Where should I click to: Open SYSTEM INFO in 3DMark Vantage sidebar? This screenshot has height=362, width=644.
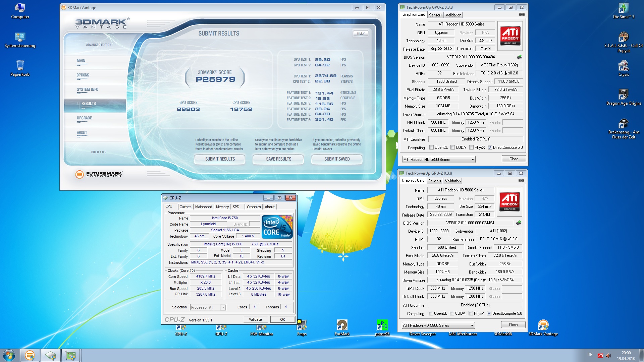[x=88, y=90]
